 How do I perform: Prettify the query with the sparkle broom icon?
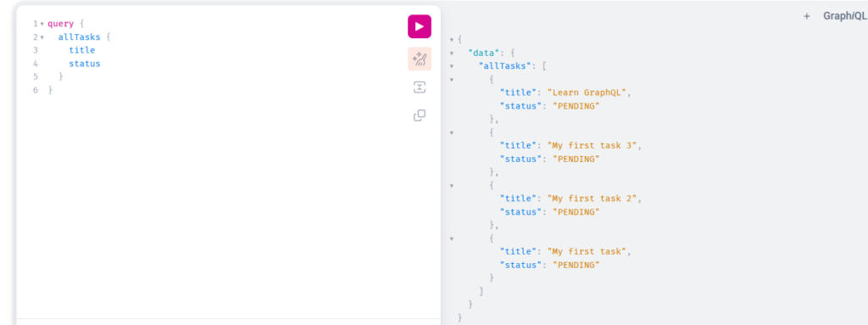[419, 59]
